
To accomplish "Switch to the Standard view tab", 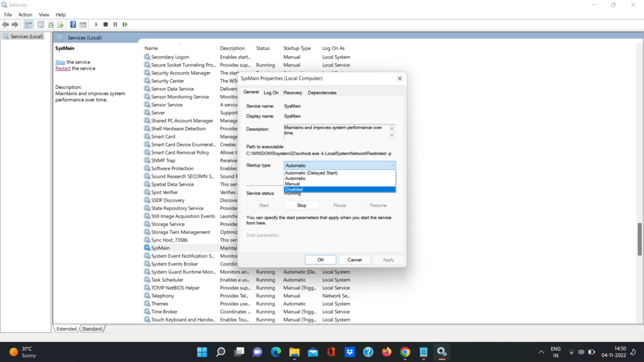I will [x=91, y=329].
